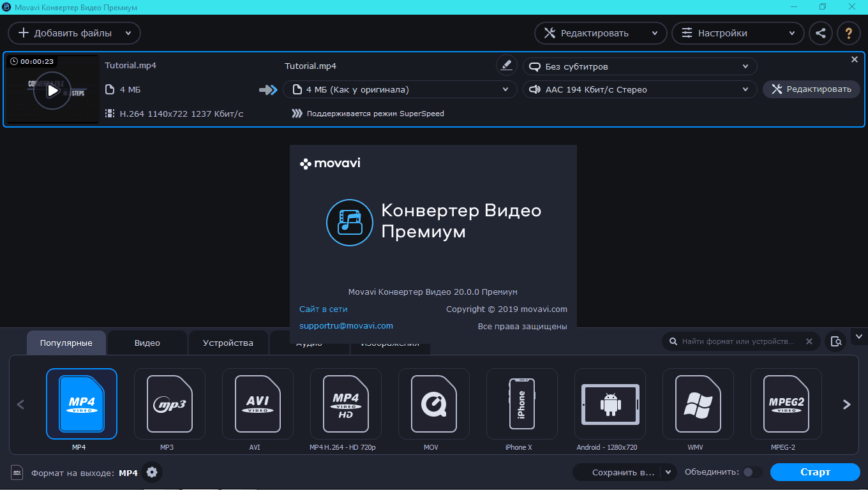Viewport: 868px width, 490px height.
Task: Click Редактировать button in the file row
Action: (811, 89)
